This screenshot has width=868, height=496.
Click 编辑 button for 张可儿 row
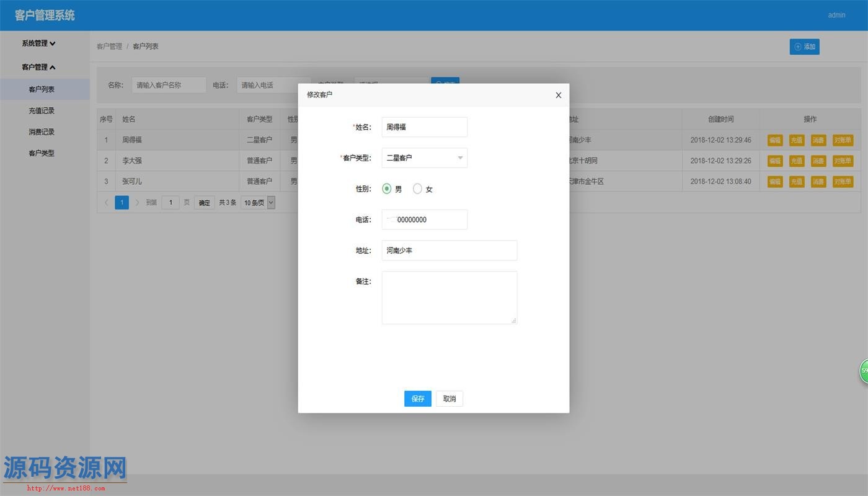coord(775,182)
